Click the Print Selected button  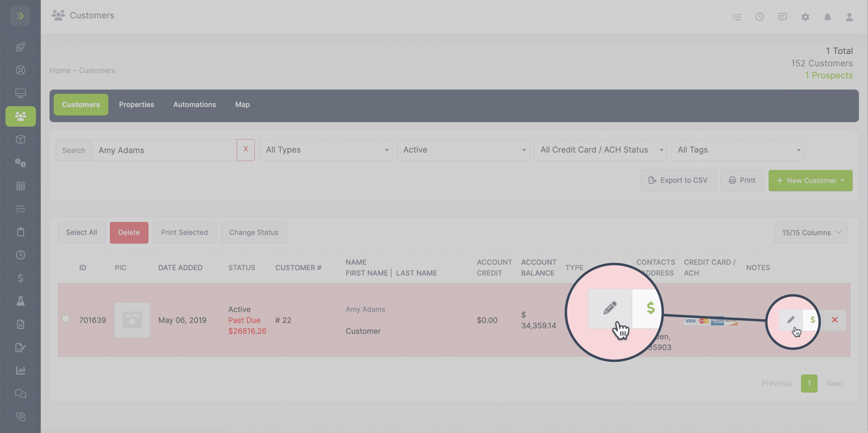(x=184, y=233)
